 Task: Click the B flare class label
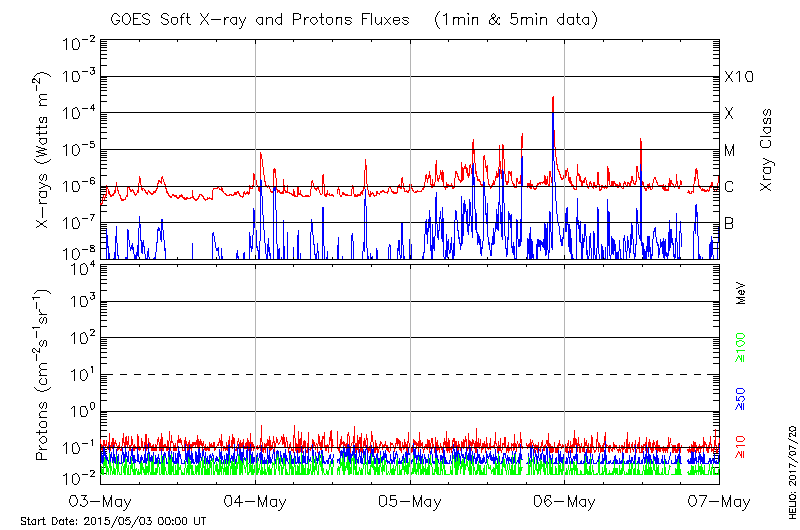click(x=729, y=223)
